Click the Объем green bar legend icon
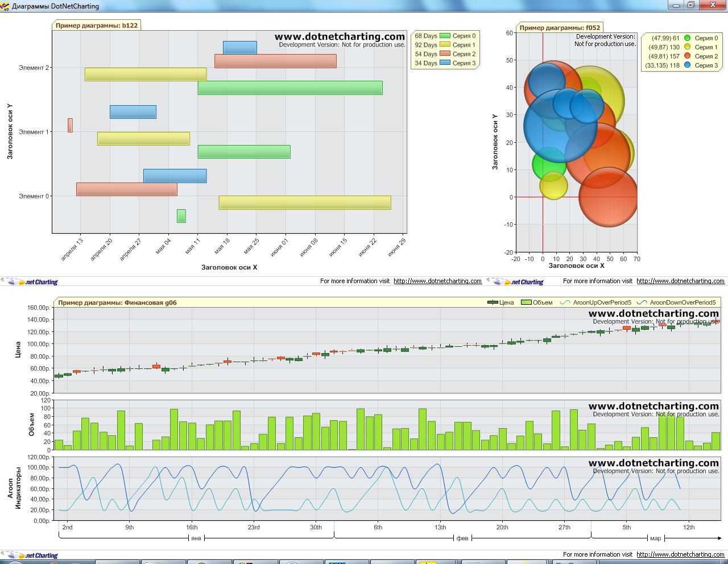Image resolution: width=728 pixels, height=564 pixels. (x=526, y=302)
